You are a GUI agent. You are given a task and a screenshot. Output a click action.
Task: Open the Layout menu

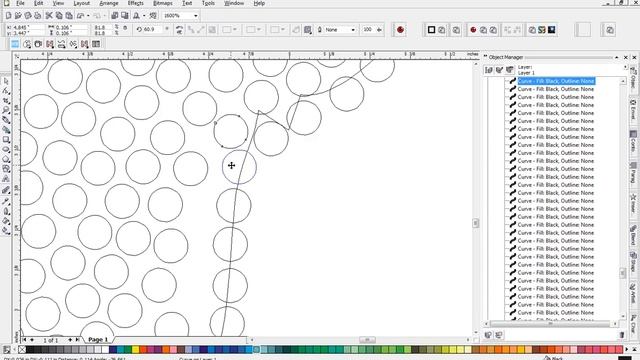(82, 3)
